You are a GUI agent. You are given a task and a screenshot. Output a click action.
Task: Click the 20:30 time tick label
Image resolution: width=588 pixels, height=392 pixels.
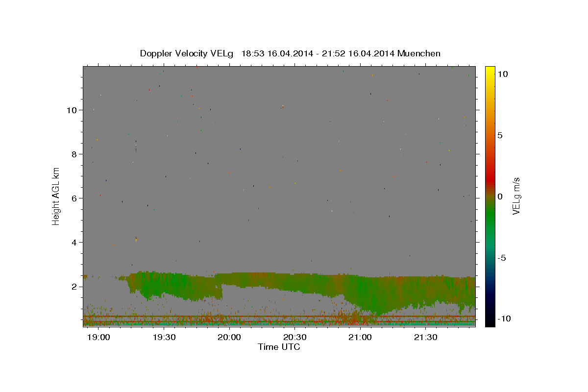coord(295,338)
